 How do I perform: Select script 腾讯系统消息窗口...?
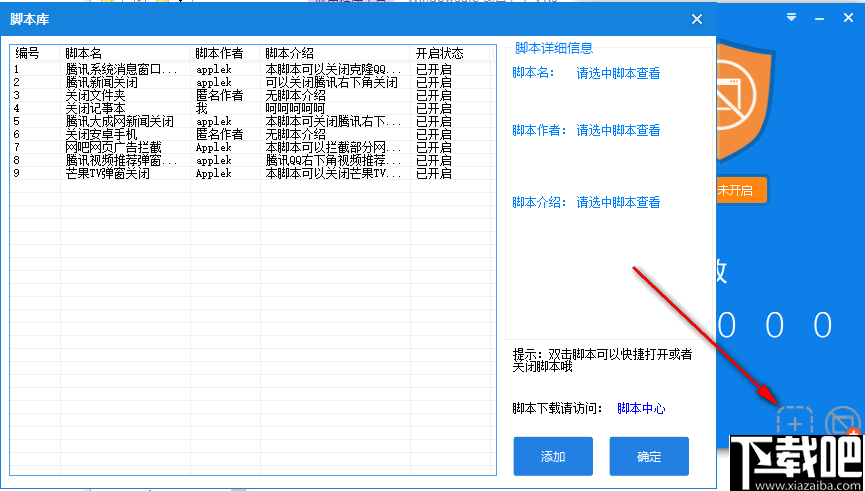point(121,70)
